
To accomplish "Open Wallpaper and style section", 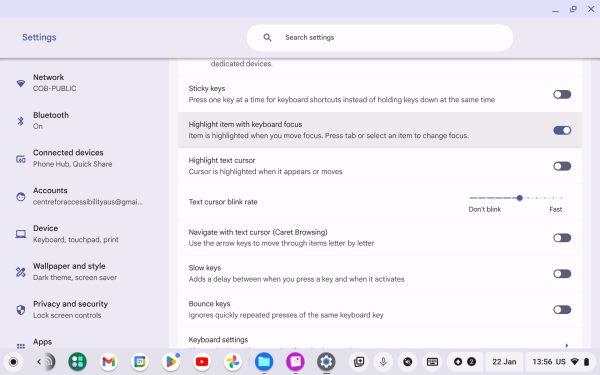I will (x=84, y=272).
